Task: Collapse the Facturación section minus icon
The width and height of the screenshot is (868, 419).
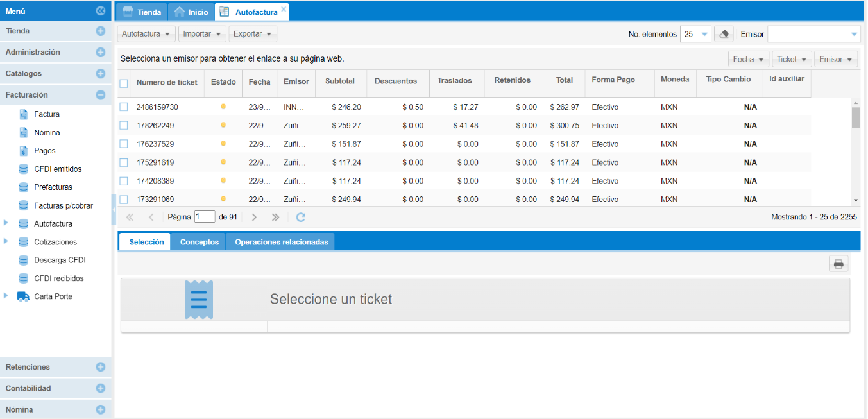Action: (x=100, y=94)
